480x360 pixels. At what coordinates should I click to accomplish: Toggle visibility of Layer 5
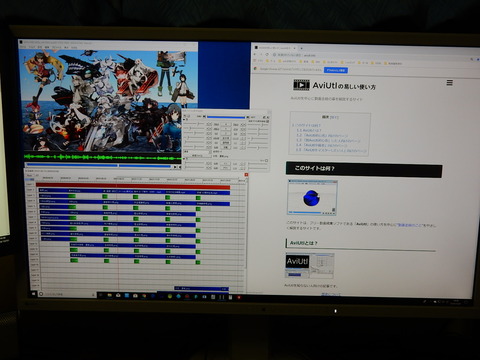31,206
